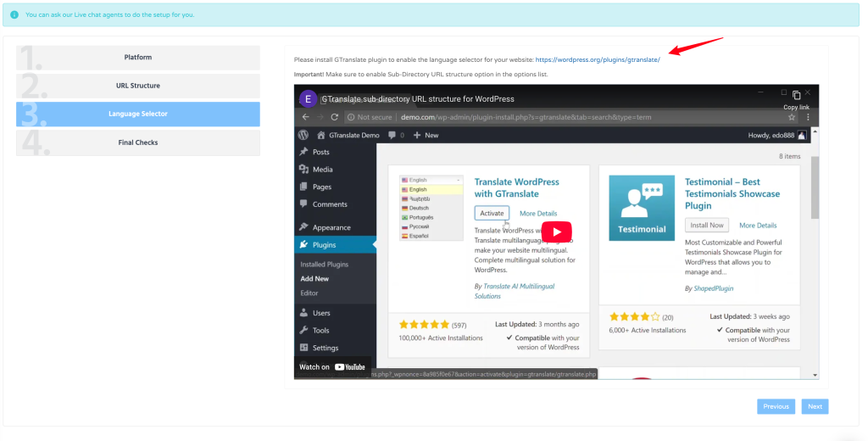Click the '100,000+ Active Installations' text
The height and width of the screenshot is (441, 868).
[x=441, y=338]
